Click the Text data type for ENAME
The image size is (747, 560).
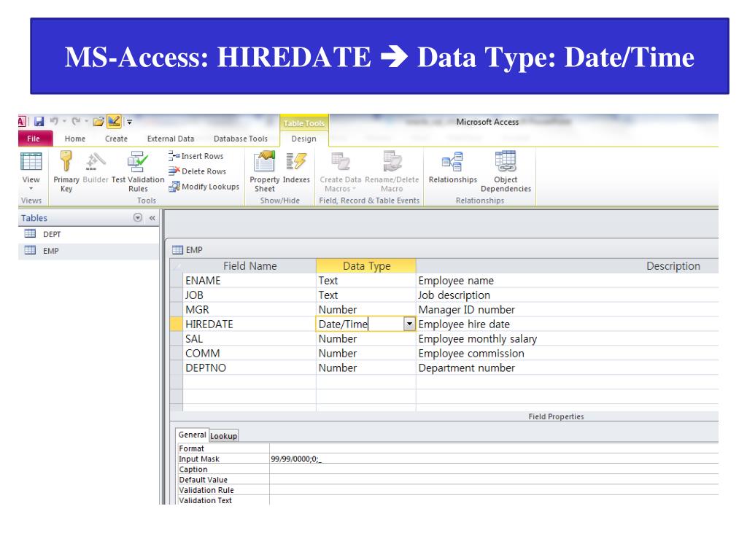point(366,281)
